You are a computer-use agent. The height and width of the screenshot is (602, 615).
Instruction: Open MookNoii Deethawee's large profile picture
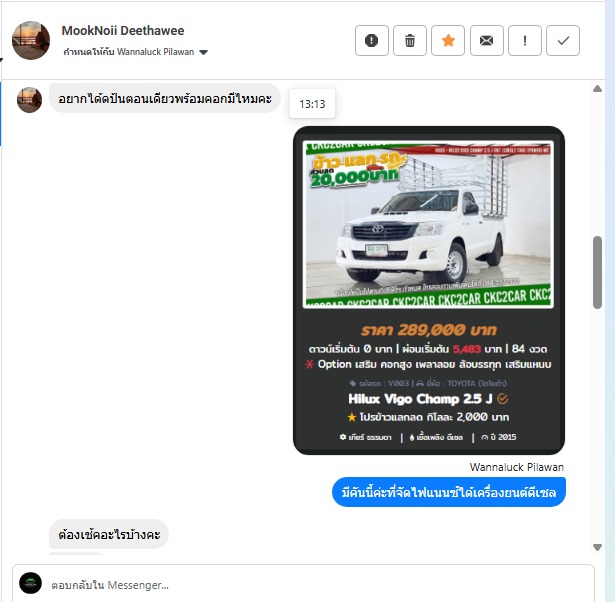click(x=31, y=40)
